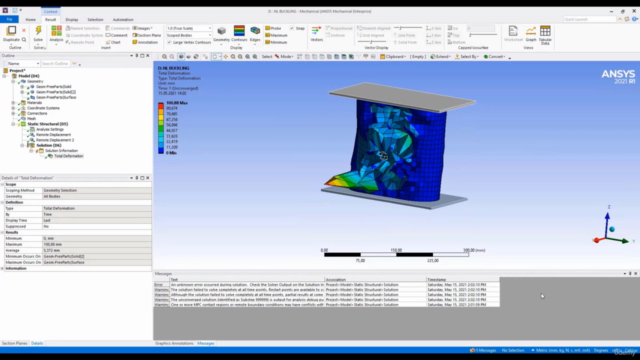Image resolution: width=640 pixels, height=360 pixels.
Task: Switch to the Section Planes tab
Action: 14,343
